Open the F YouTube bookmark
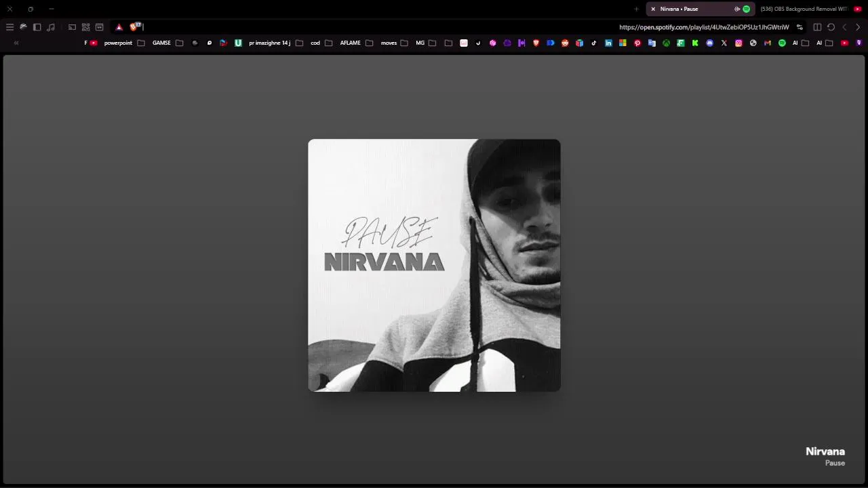 point(91,43)
